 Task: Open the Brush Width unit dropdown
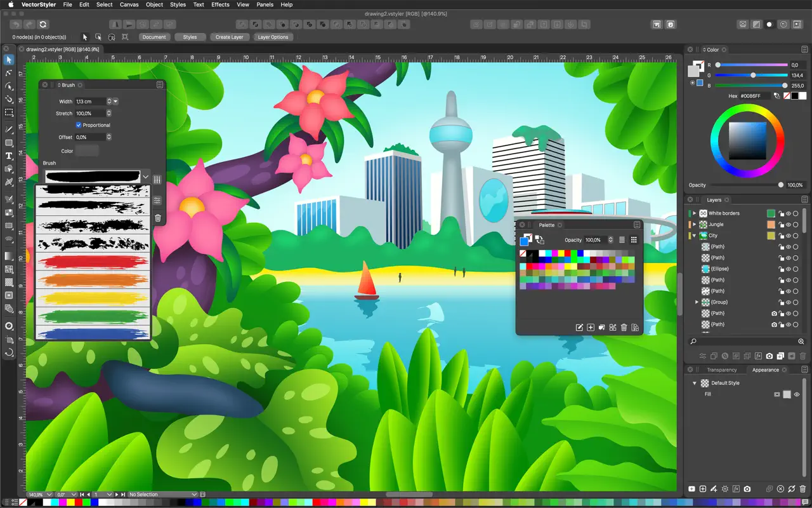tap(115, 102)
